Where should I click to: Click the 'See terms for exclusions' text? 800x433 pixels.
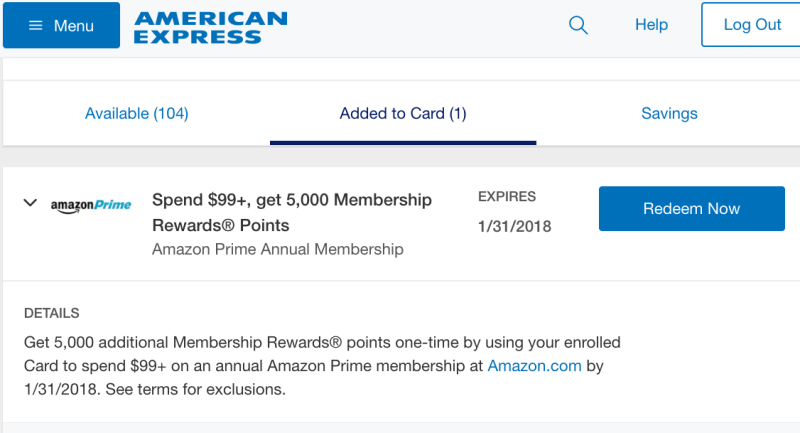(x=195, y=389)
